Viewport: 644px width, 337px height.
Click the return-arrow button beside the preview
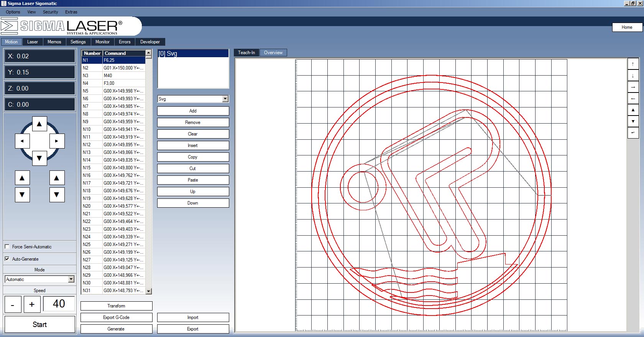[x=632, y=133]
